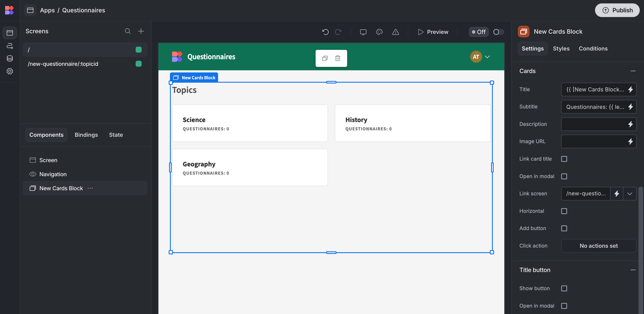
Task: Switch to the Settings tab
Action: pos(532,49)
